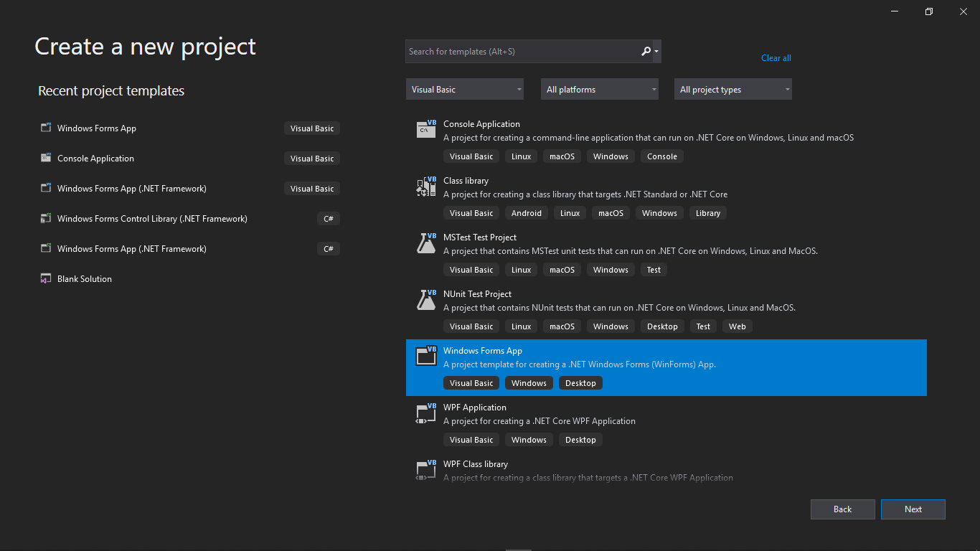
Task: Click the Next button
Action: [x=913, y=509]
